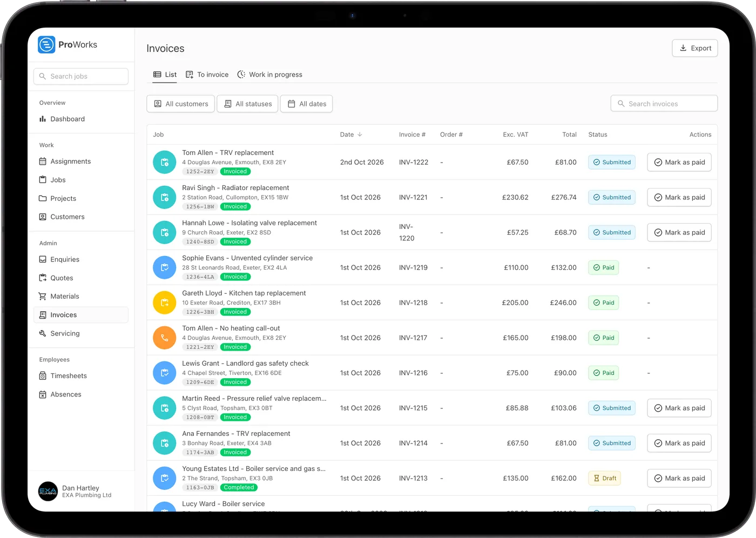The image size is (756, 538).
Task: Click job code 1226-3BH
Action: coord(200,312)
